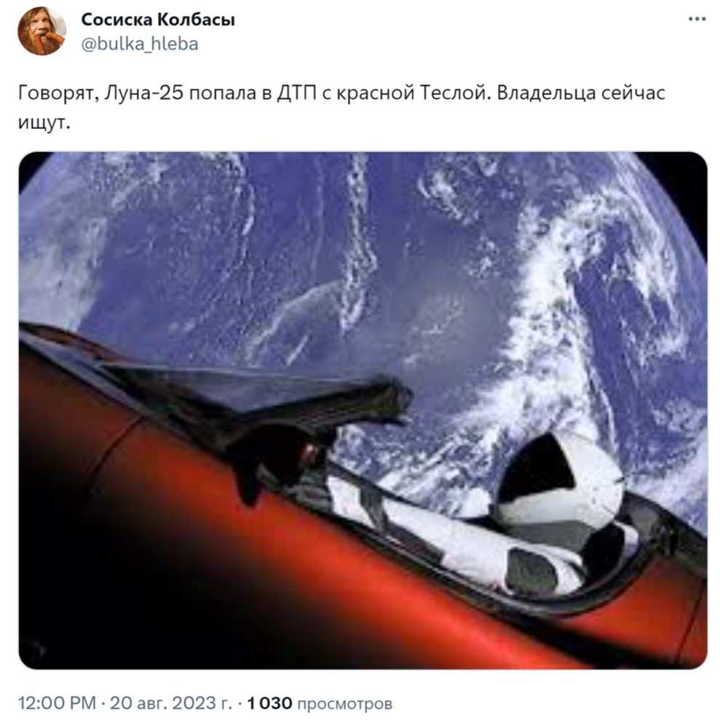Click the Сосиска Колбасы profile avatar
The height and width of the screenshot is (720, 728).
point(41,31)
